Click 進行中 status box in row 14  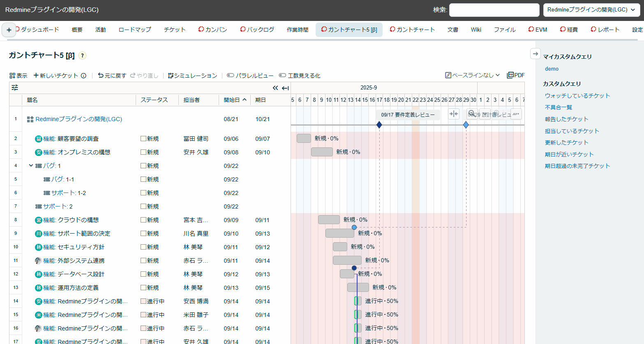tap(143, 301)
